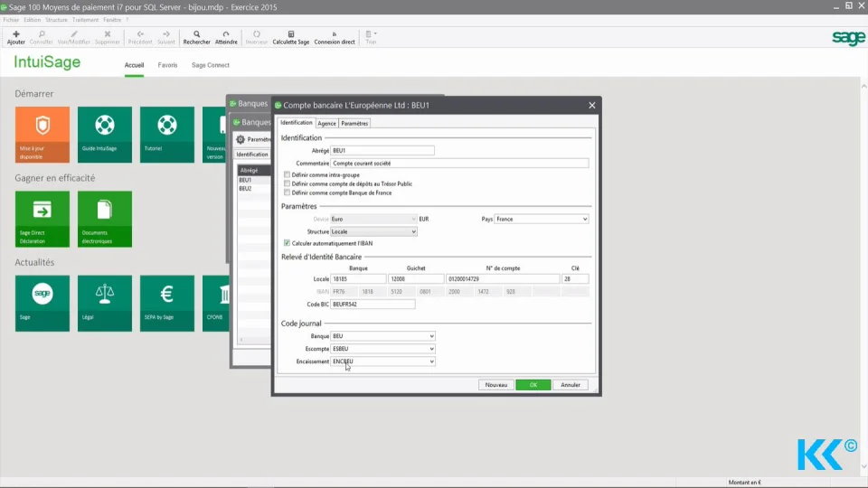
Task: Open the Tutoriel tile
Action: click(x=167, y=135)
